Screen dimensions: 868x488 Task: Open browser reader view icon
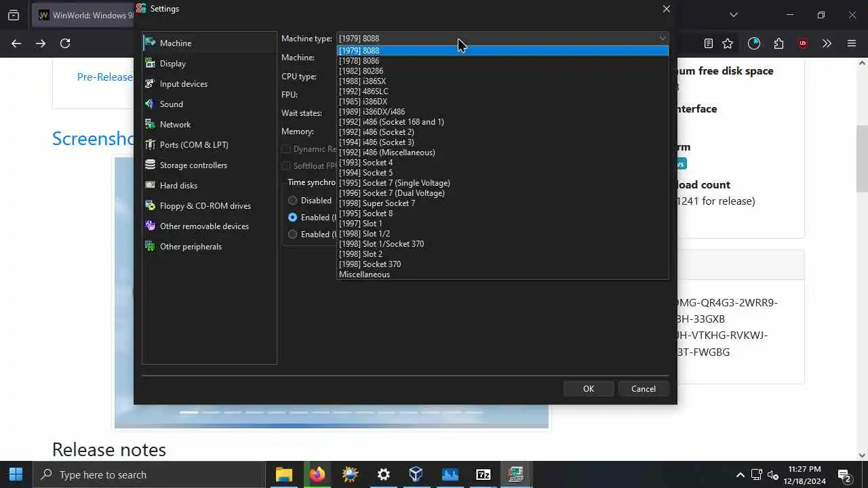(708, 43)
